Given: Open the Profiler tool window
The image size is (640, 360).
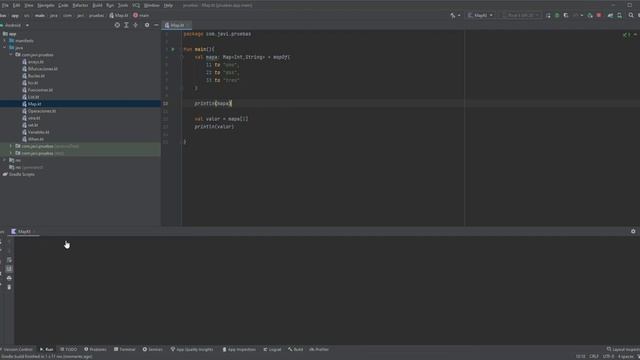Looking at the screenshot, I should coord(319,349).
